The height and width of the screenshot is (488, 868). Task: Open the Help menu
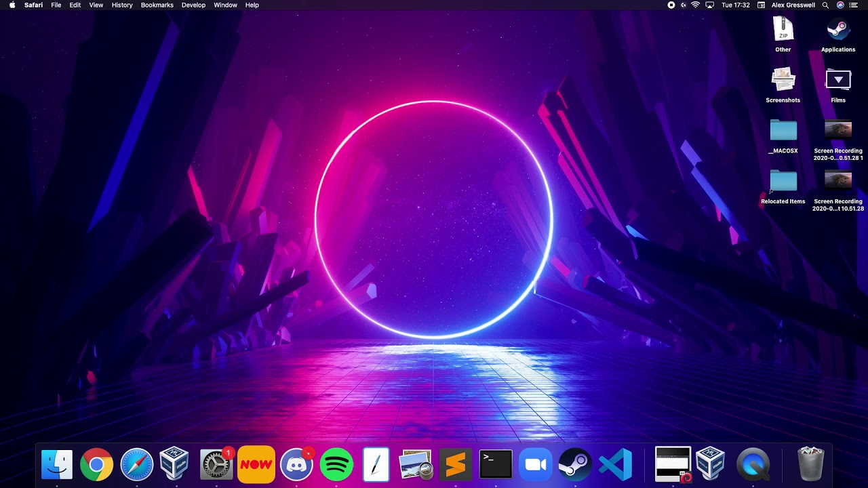[252, 5]
